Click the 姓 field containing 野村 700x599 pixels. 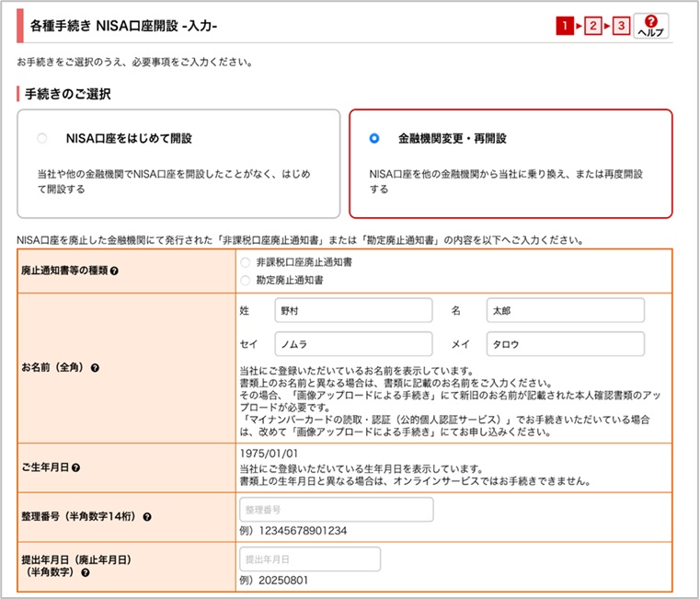pos(353,311)
